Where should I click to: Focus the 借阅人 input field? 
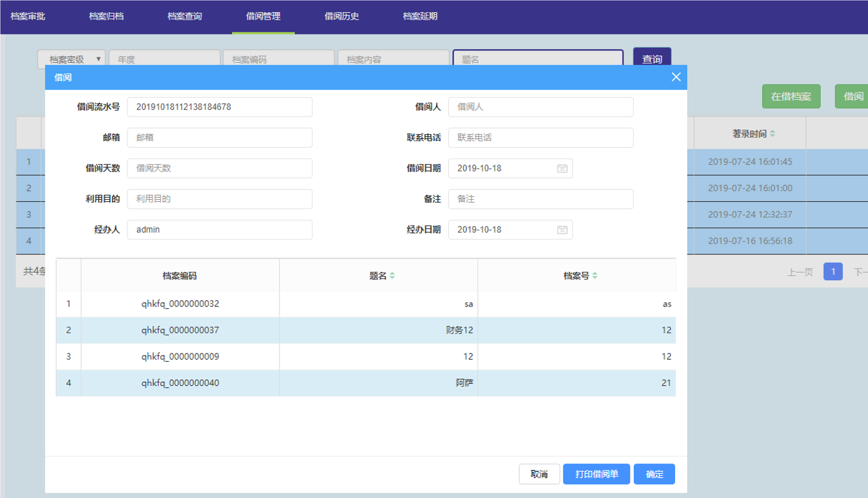click(541, 107)
